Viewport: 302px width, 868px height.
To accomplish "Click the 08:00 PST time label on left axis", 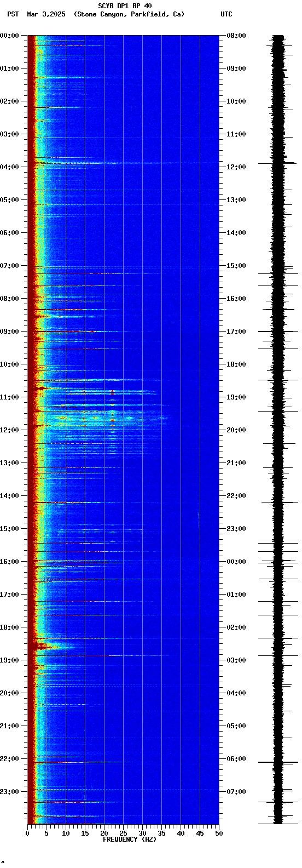I will tap(9, 299).
